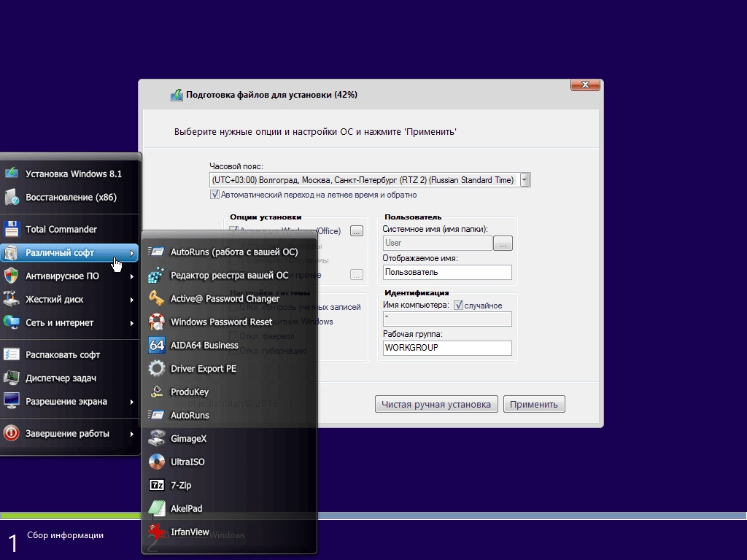747x560 pixels.
Task: Click the Чистая ручная установка button
Action: [x=436, y=404]
